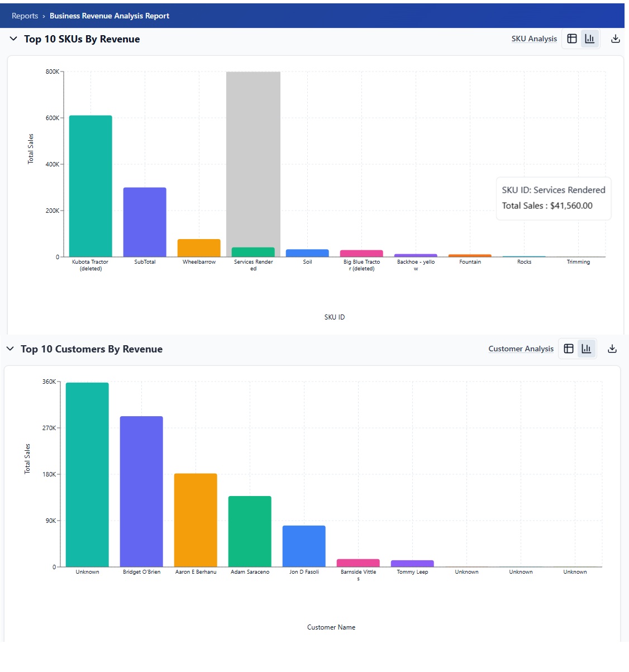629x672 pixels.
Task: Click the 'SKU ID' axis title
Action: point(335,317)
